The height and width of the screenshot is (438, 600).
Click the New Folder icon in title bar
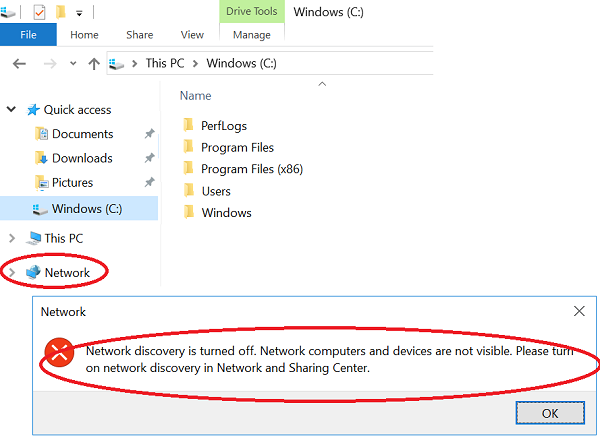pos(61,12)
